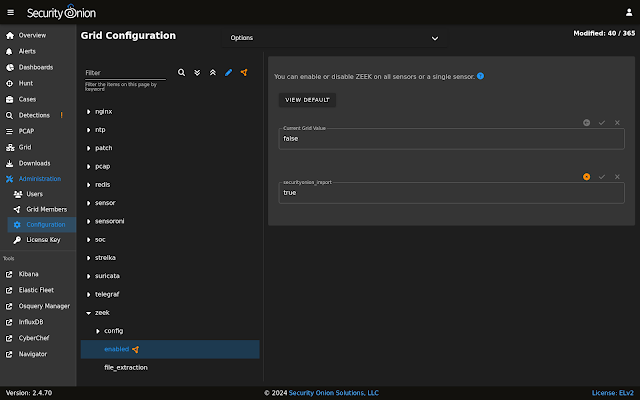Click the orange Detections alert exclamation mark
Image resolution: width=640 pixels, height=400 pixels.
(x=62, y=115)
